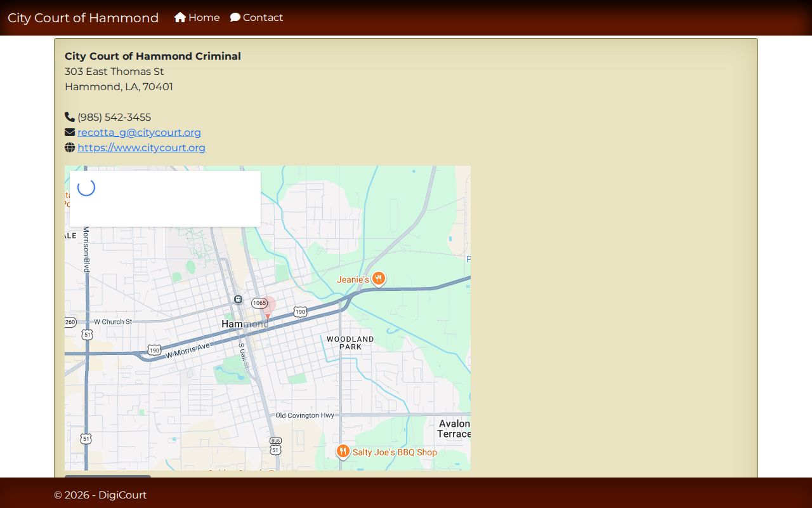
Task: Click the W Morris Ave street label
Action: pos(188,351)
